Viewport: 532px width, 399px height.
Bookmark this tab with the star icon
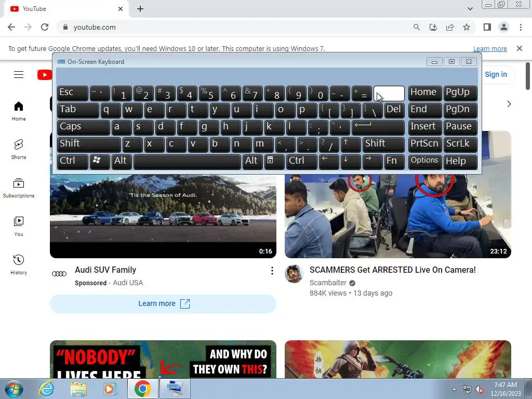467,27
